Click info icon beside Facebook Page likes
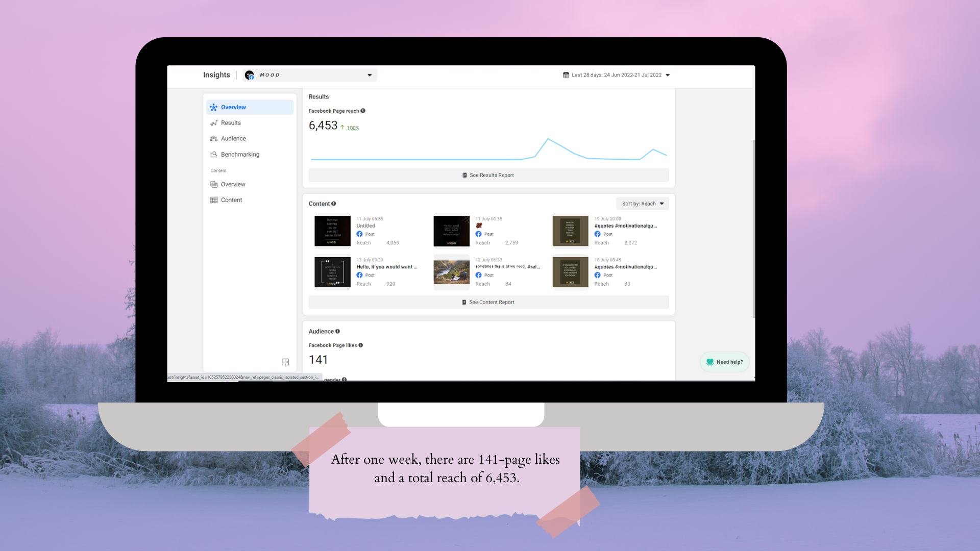980x551 pixels. [x=361, y=345]
